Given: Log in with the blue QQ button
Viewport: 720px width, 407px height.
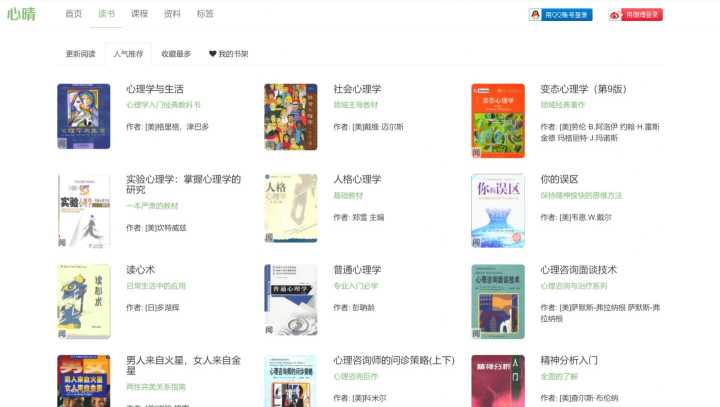Looking at the screenshot, I should 560,15.
